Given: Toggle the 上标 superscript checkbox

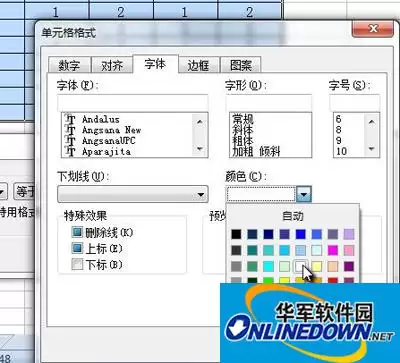Looking at the screenshot, I should [77, 248].
